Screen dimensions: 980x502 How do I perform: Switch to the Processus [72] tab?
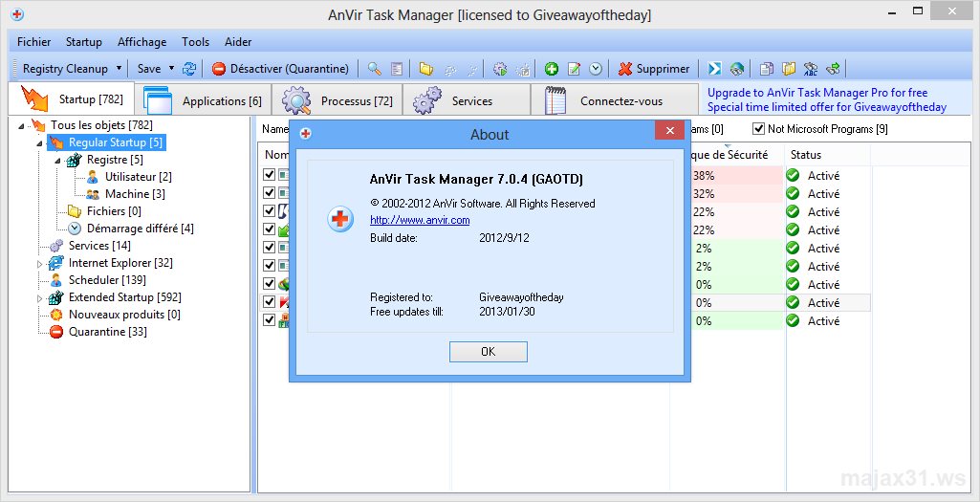click(x=337, y=100)
